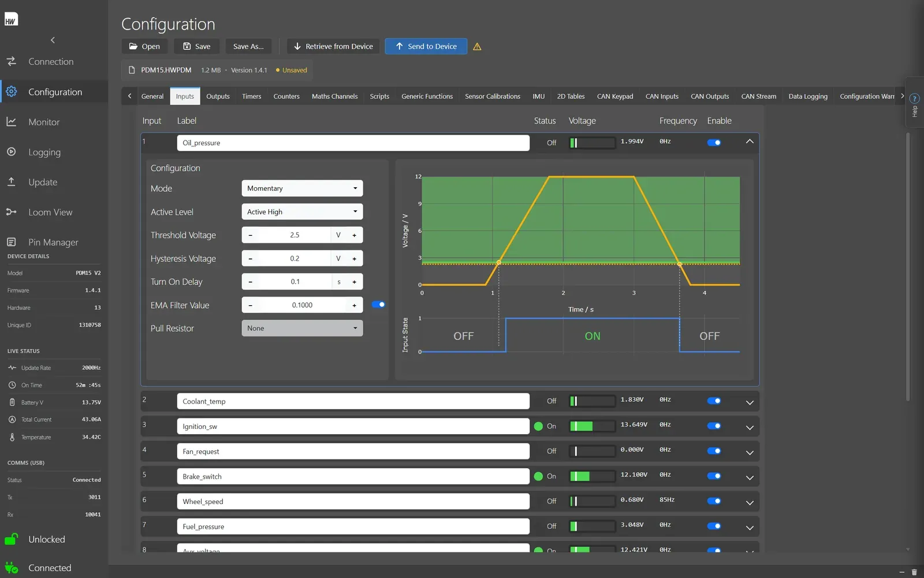Click the Connected plug status icon
924x578 pixels.
11,568
